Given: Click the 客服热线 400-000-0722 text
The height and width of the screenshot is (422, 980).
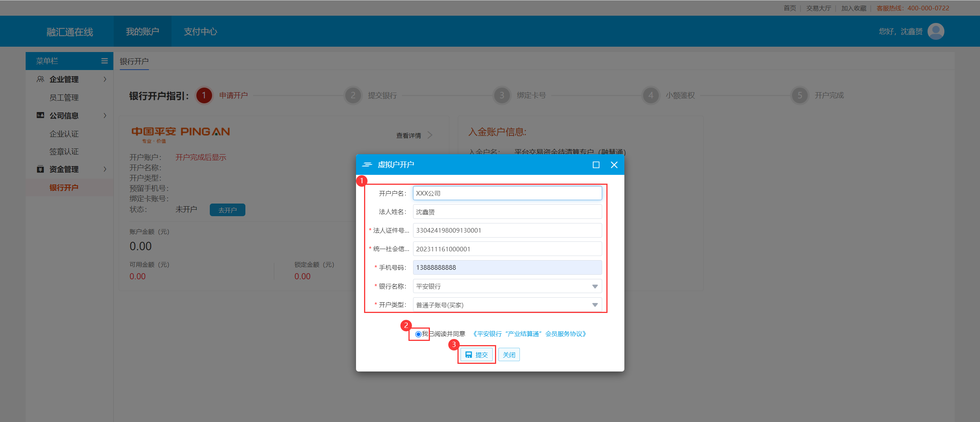Looking at the screenshot, I should (913, 8).
